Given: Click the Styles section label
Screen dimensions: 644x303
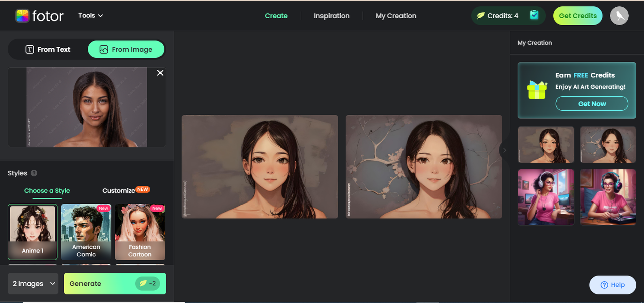Looking at the screenshot, I should pos(17,173).
